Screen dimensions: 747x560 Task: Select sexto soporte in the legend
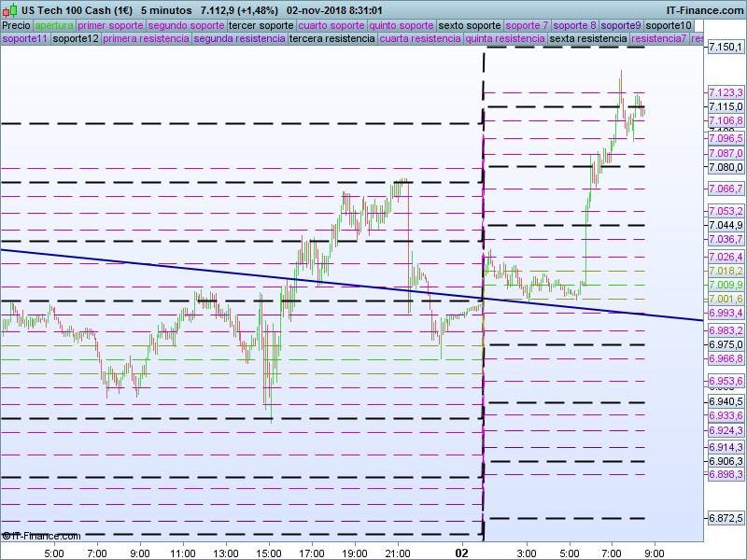pos(470,26)
